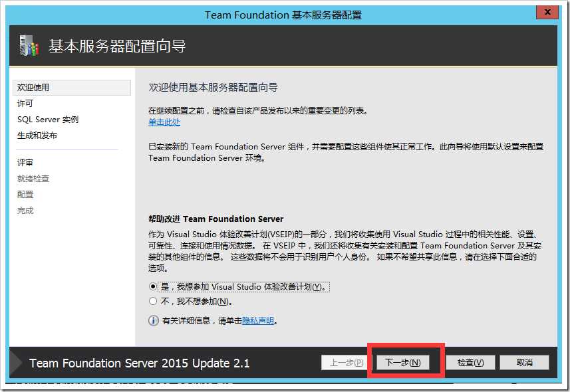Image resolution: width=570 pixels, height=392 pixels.
Task: Click the 基本服务器配置向导 header title
Action: [117, 46]
